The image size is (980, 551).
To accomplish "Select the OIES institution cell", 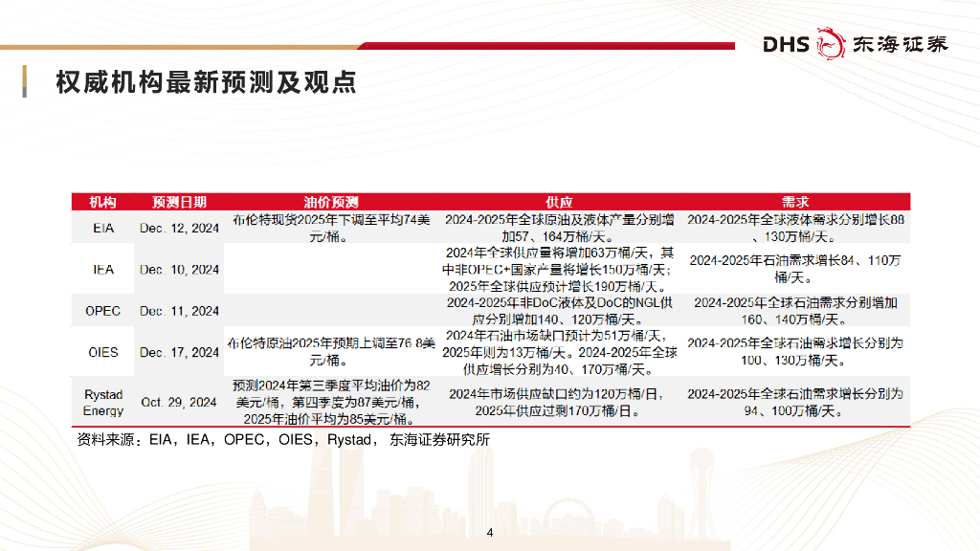I will (x=103, y=352).
